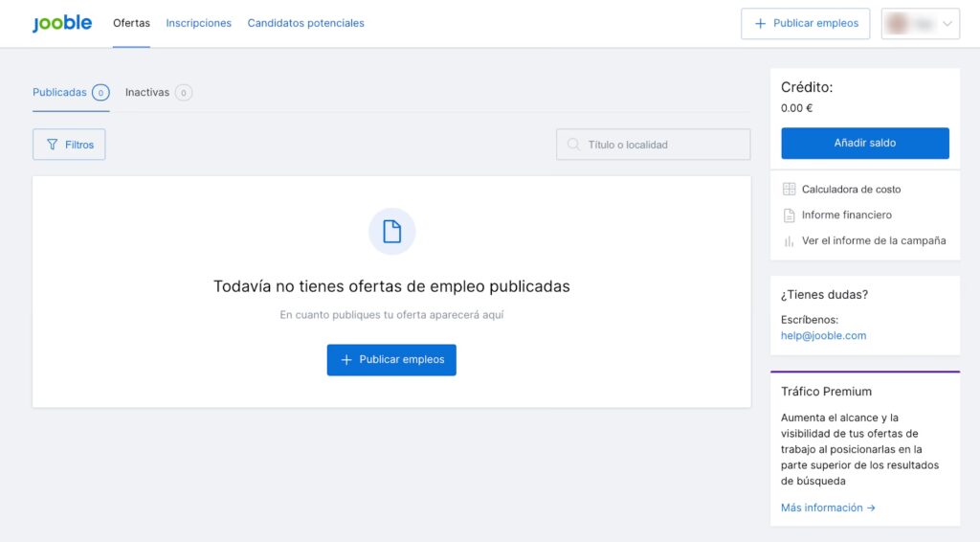Viewport: 980px width, 542px height.
Task: Open the Filtros filter panel
Action: point(69,145)
